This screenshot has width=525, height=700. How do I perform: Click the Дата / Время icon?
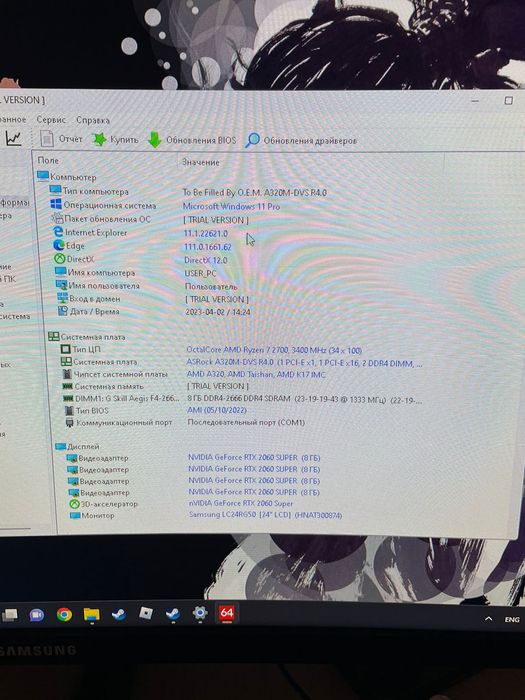[x=63, y=311]
